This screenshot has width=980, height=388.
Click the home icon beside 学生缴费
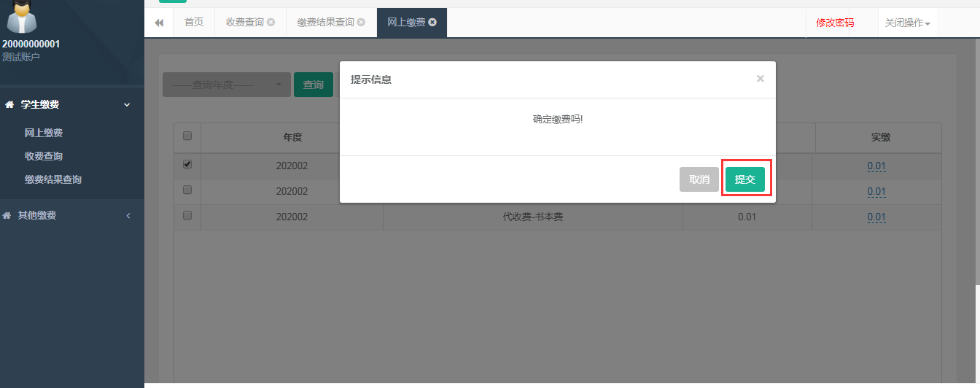(x=9, y=105)
